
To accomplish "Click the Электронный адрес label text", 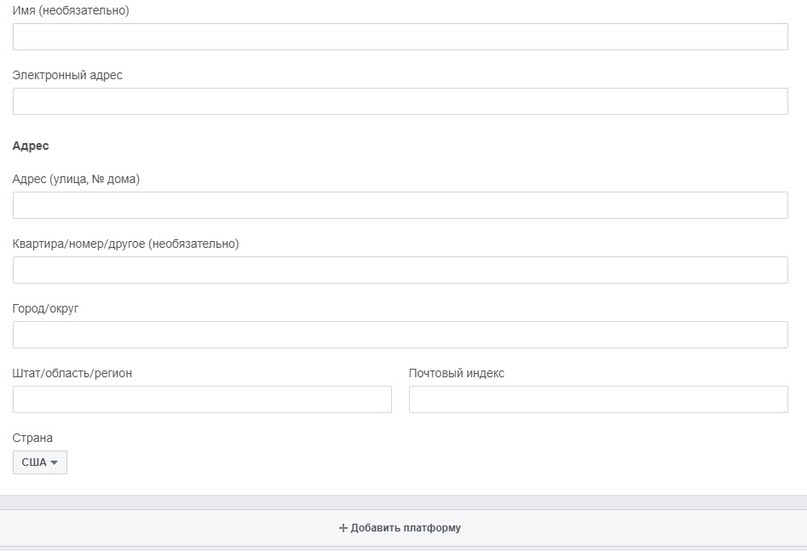I will tap(67, 75).
